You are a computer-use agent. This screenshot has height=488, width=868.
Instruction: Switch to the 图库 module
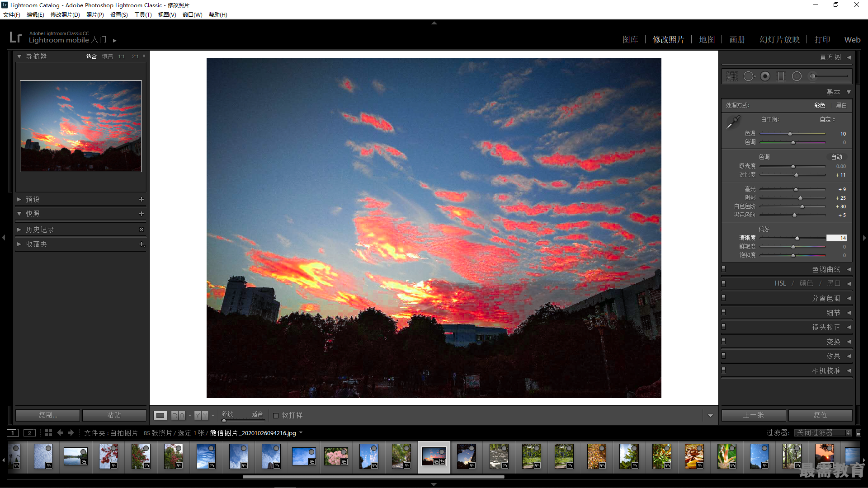[630, 40]
